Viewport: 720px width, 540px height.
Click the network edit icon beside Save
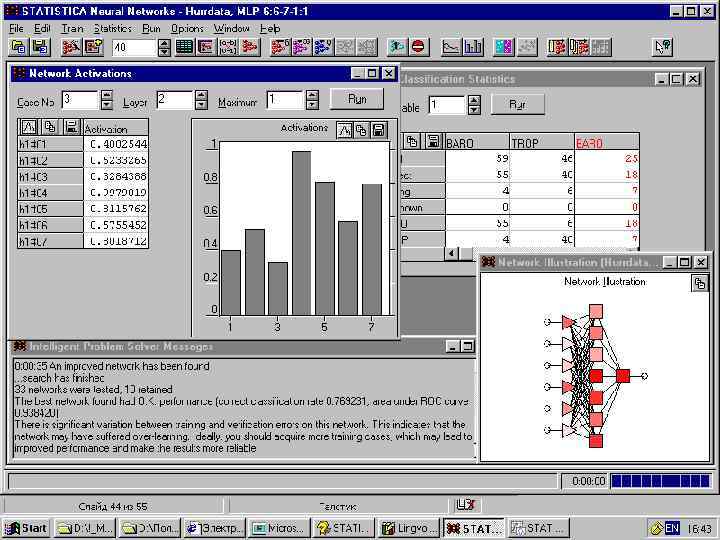71,47
